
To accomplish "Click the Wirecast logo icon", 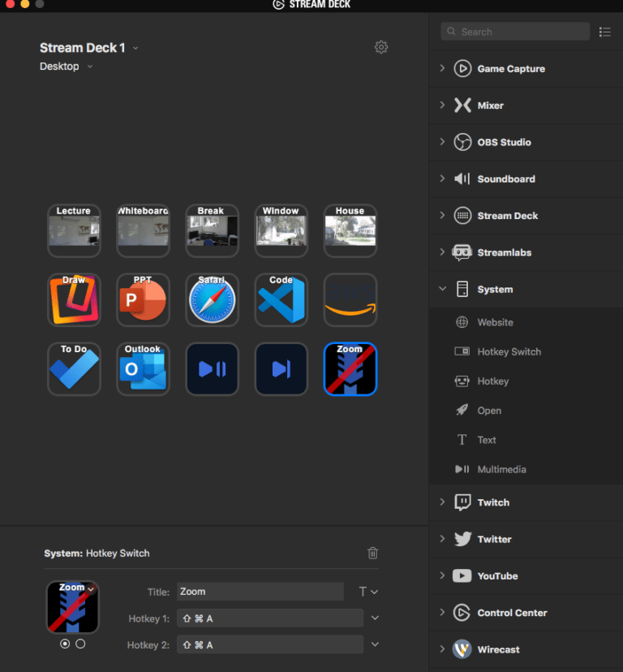I will tap(462, 649).
